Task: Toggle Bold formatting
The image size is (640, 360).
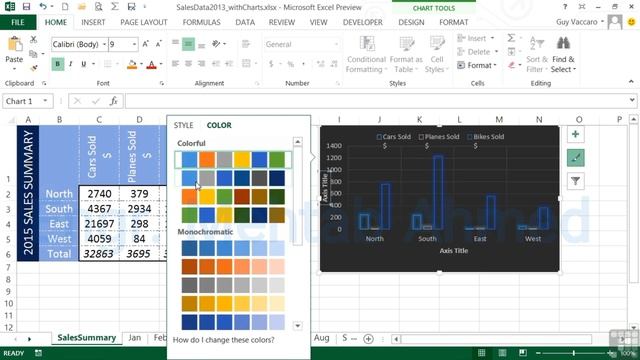Action: coord(58,64)
